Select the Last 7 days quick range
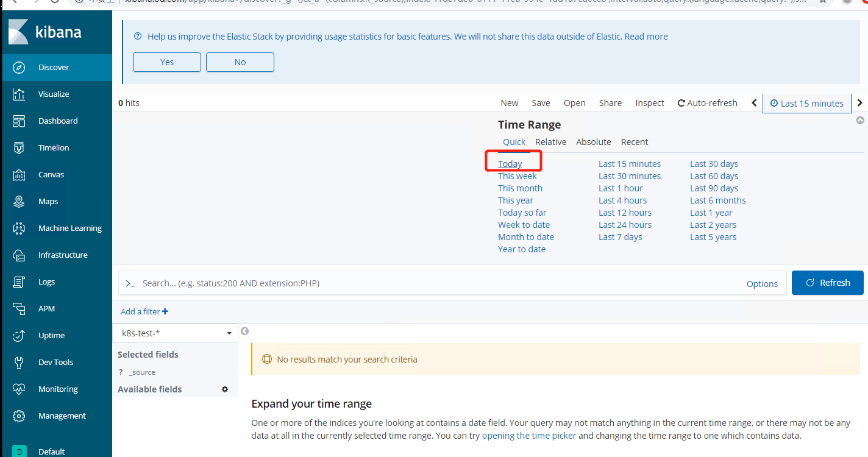 620,237
